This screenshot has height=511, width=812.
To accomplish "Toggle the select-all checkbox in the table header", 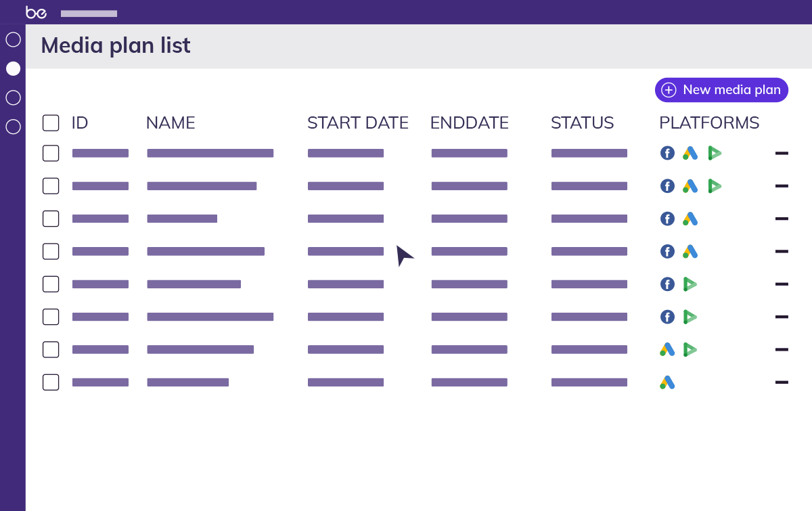I will (51, 123).
